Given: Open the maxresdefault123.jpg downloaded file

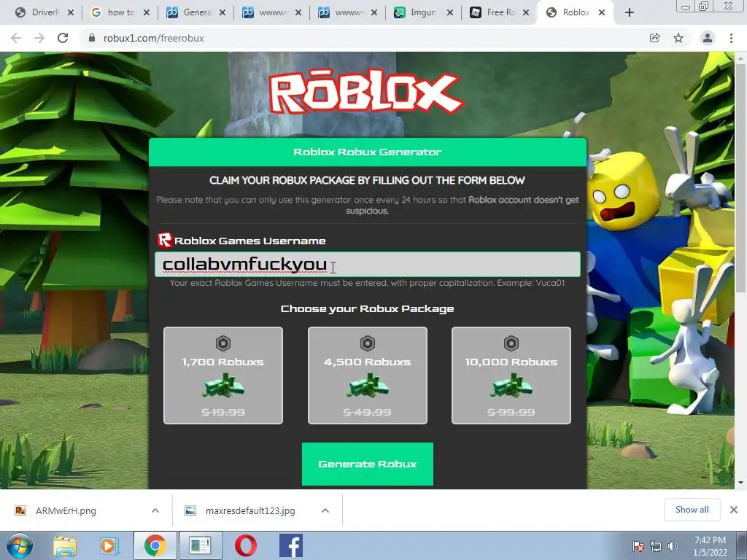Looking at the screenshot, I should tap(250, 510).
